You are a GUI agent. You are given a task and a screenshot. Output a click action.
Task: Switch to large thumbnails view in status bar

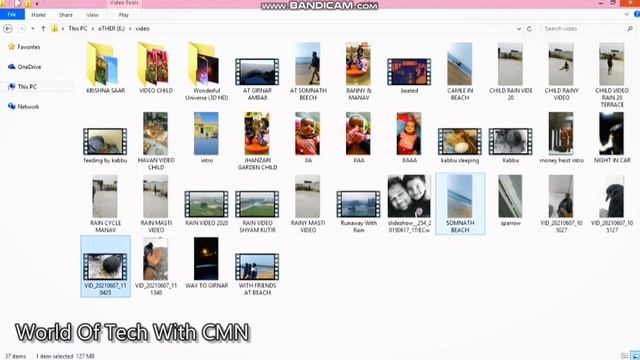[x=635, y=356]
